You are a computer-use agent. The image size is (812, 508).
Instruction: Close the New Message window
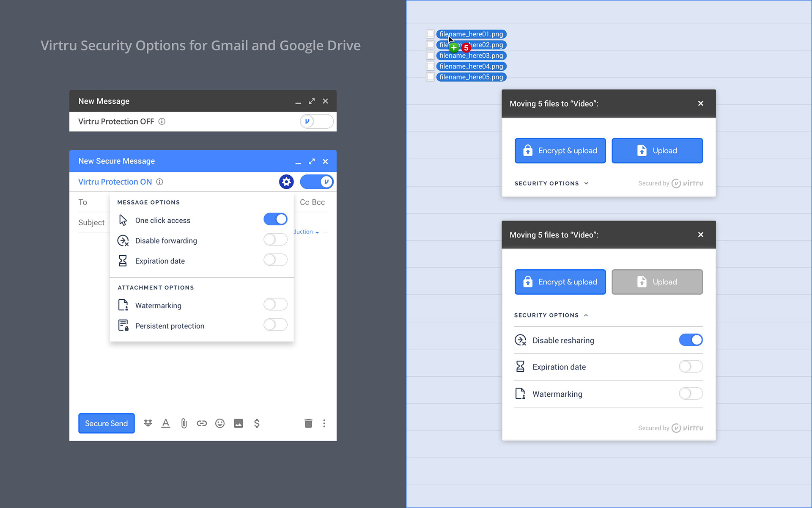tap(325, 101)
